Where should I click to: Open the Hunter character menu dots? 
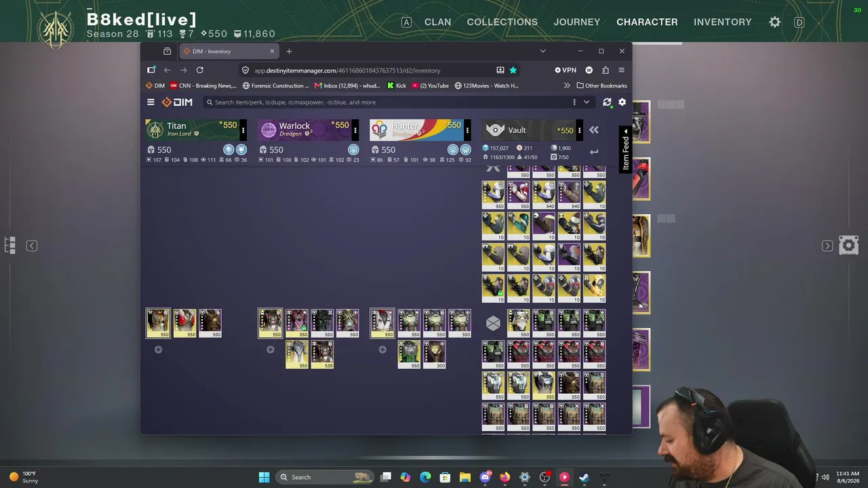[467, 130]
